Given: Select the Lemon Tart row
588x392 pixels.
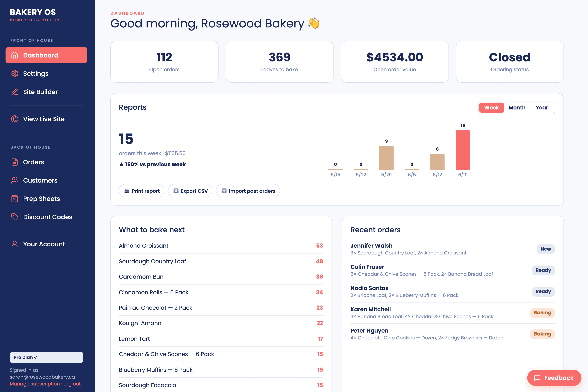Looking at the screenshot, I should [221, 339].
